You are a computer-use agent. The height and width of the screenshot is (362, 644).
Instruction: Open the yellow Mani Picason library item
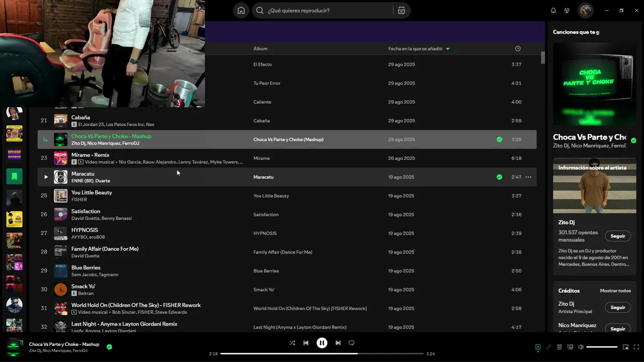click(x=14, y=219)
